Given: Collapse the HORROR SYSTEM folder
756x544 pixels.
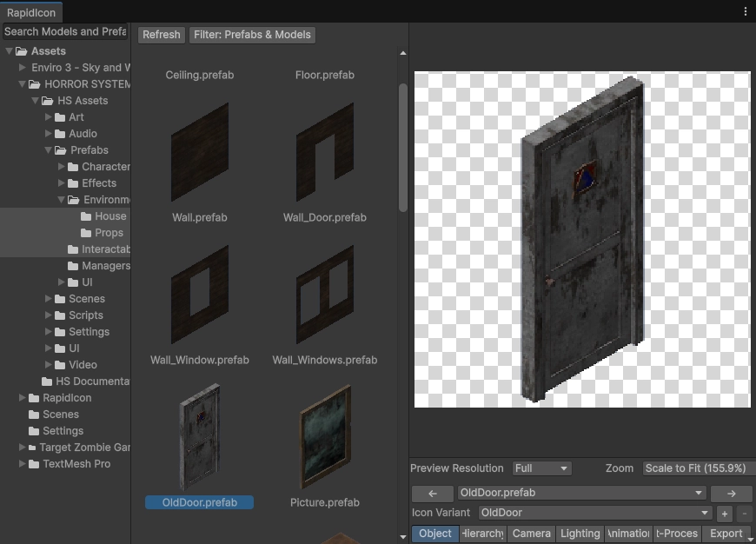Looking at the screenshot, I should point(23,84).
